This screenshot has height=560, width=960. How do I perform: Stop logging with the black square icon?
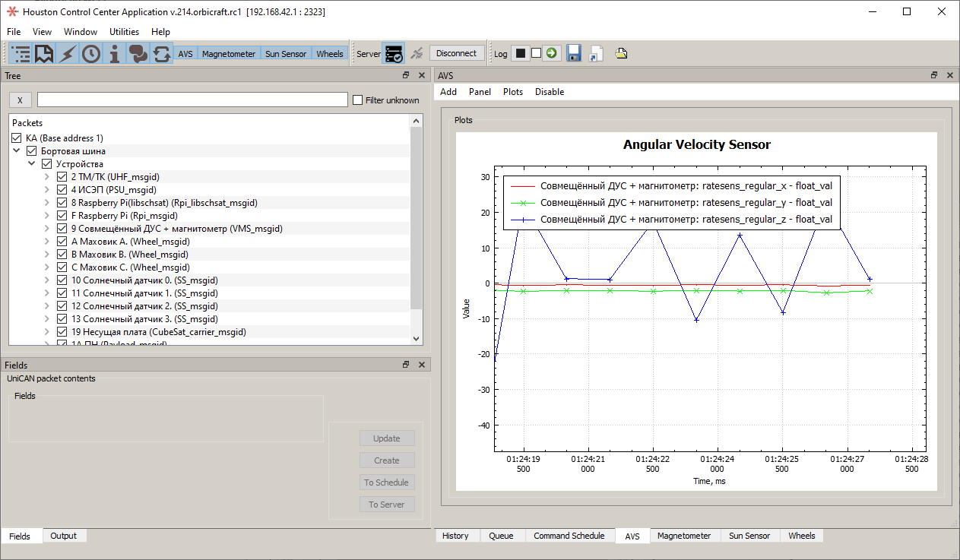click(x=520, y=53)
